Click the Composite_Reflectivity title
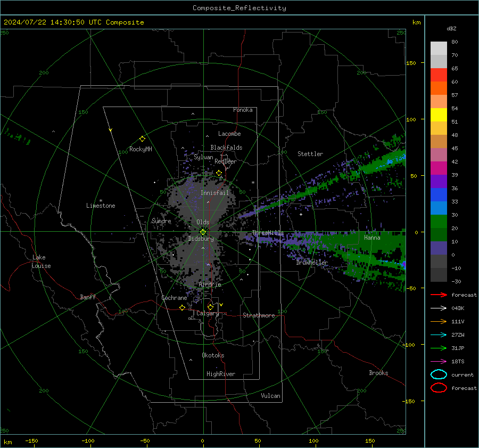 [x=240, y=8]
